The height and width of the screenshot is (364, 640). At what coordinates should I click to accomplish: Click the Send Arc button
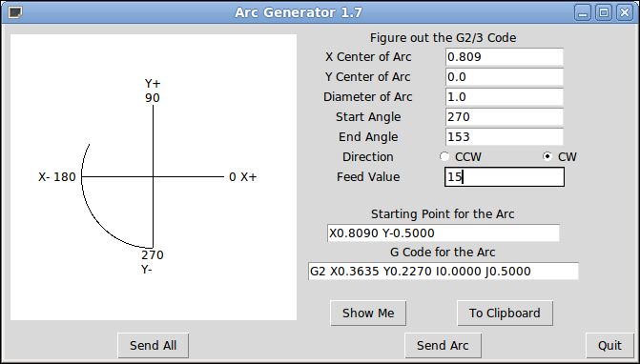point(443,345)
